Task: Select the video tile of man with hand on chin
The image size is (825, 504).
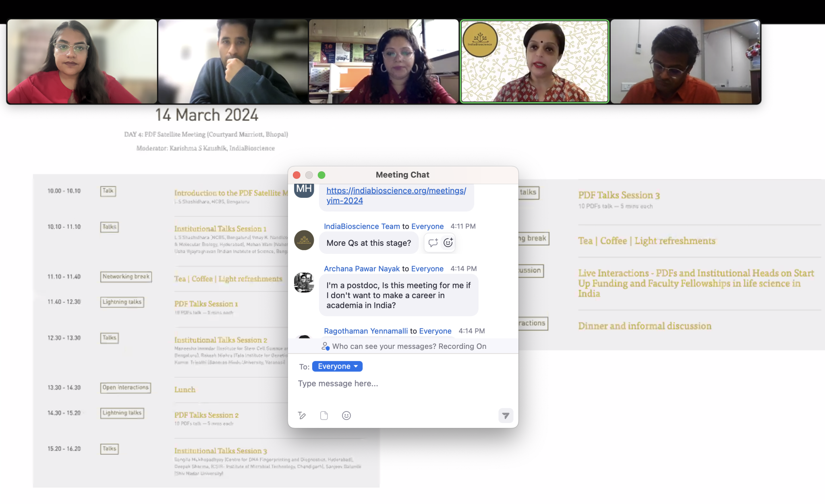Action: (x=233, y=61)
